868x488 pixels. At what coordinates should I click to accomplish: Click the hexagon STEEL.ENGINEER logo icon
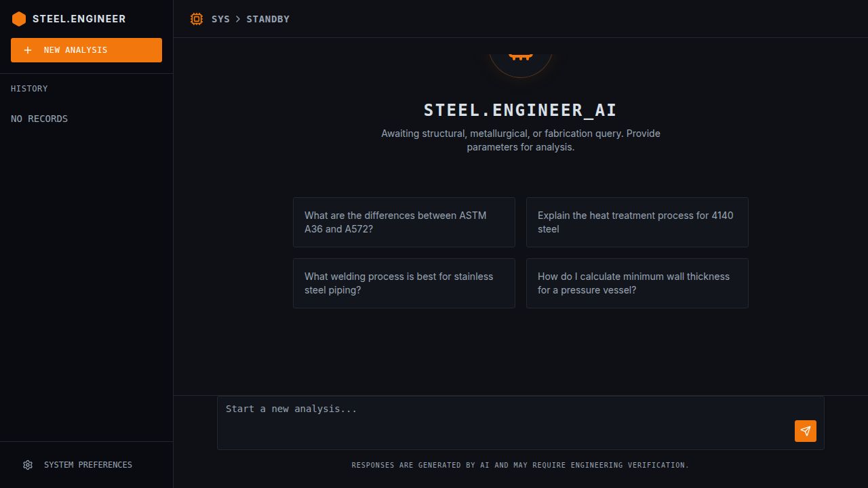(x=19, y=19)
